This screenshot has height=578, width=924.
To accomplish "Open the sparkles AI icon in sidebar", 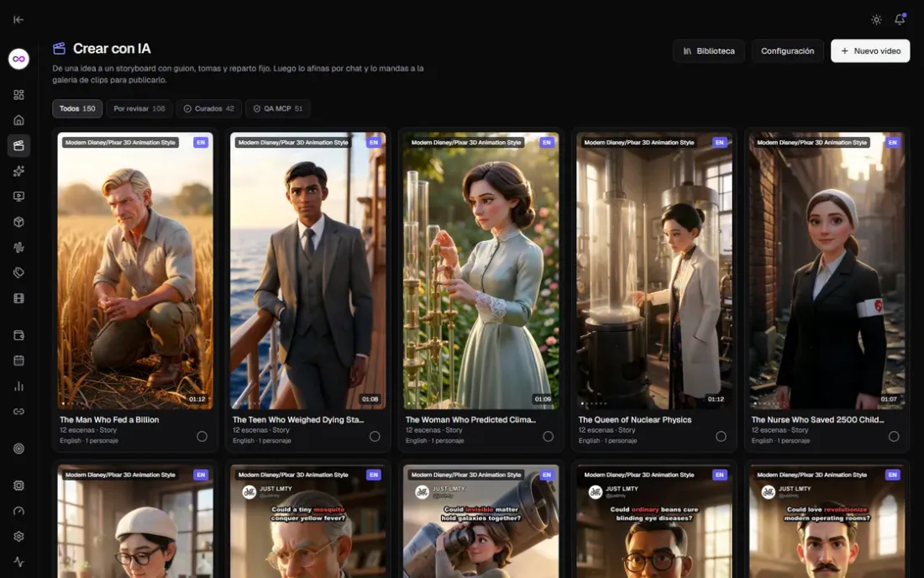I will pos(18,171).
